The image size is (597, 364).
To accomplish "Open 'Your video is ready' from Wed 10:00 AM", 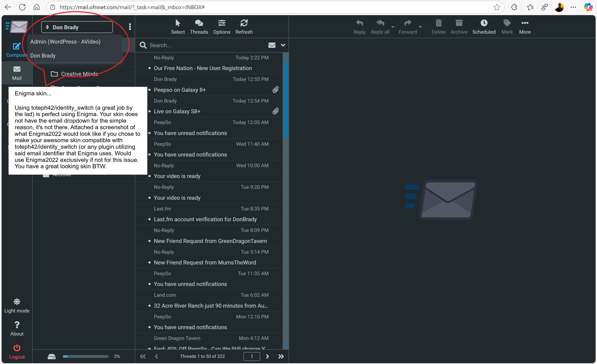I will click(x=209, y=171).
